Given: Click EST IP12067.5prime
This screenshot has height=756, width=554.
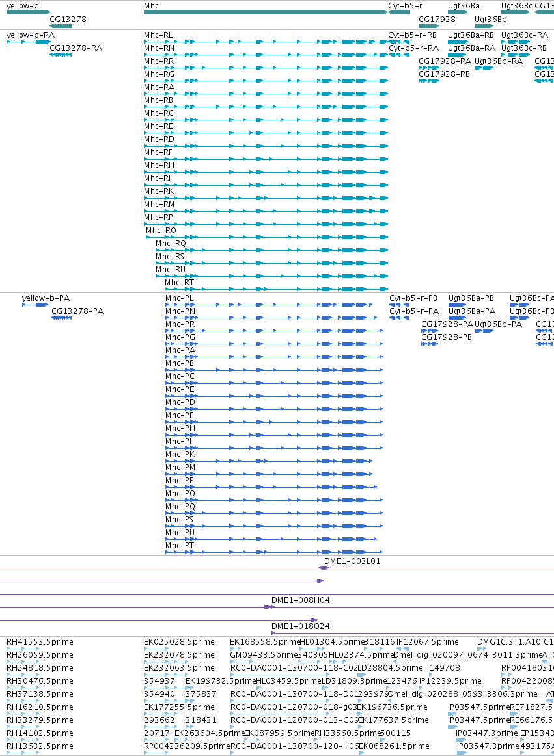Looking at the screenshot, I should point(427,642).
